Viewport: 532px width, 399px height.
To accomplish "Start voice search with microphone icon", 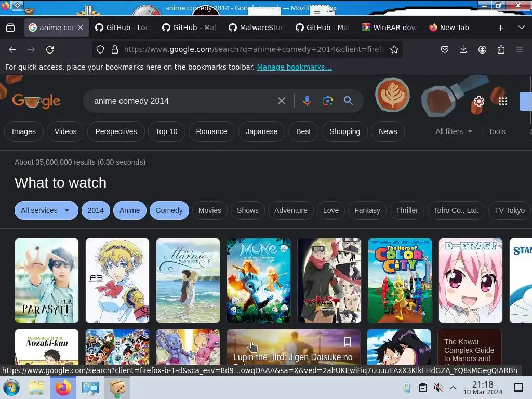I will [307, 101].
